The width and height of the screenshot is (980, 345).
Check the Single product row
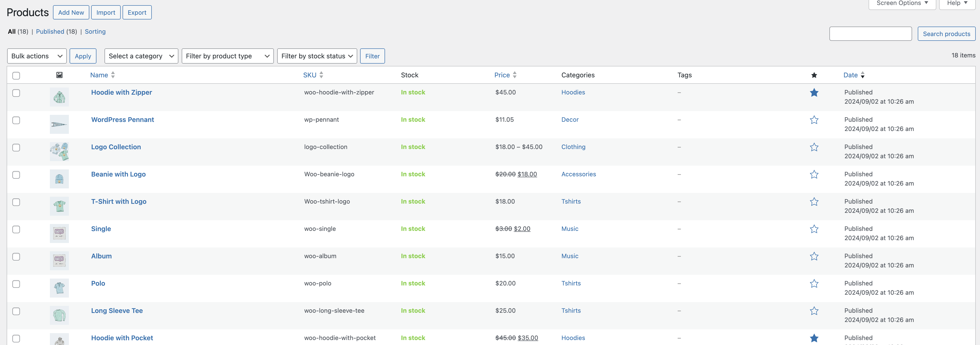click(x=16, y=229)
